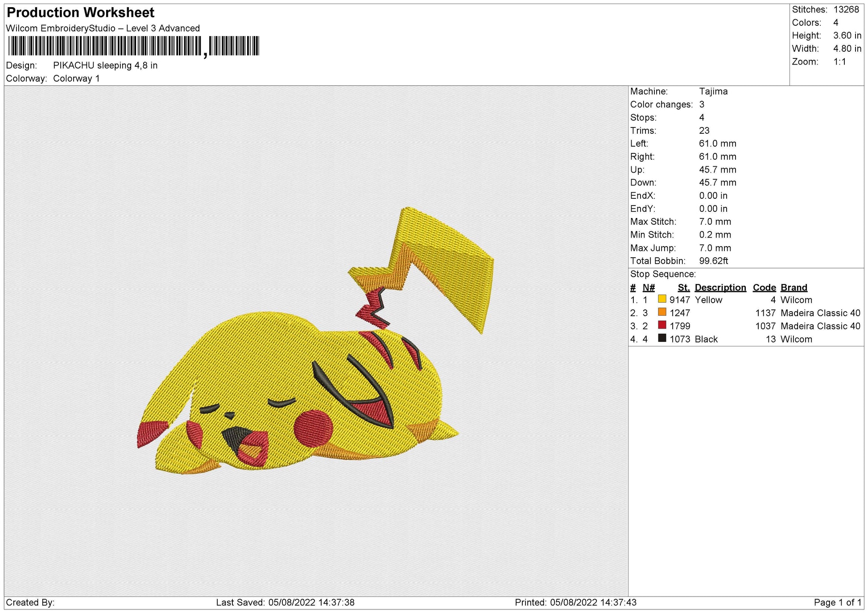The height and width of the screenshot is (613, 868).
Task: Click the Colorway 1 label
Action: point(77,78)
